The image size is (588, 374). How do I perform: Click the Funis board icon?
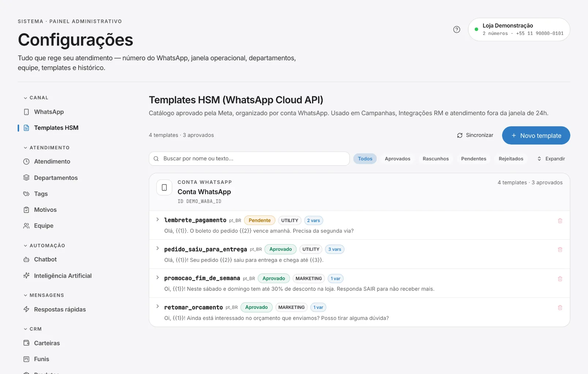[x=26, y=359]
